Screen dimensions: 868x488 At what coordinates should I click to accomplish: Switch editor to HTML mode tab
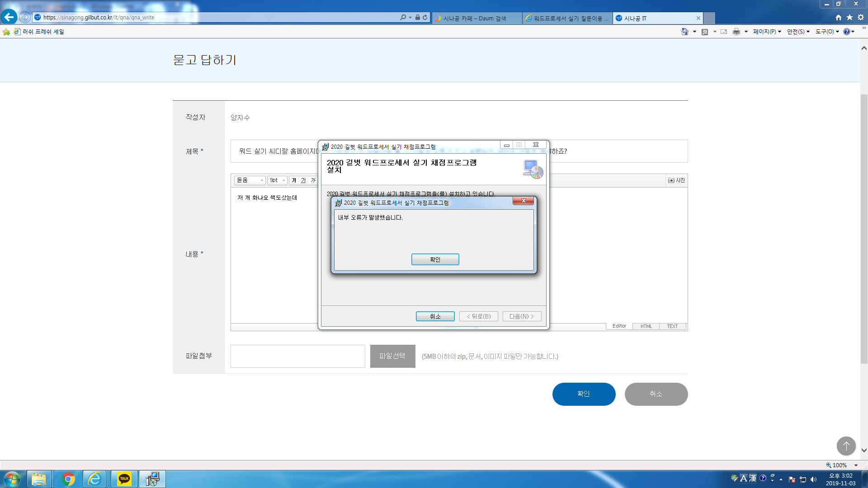click(x=646, y=326)
